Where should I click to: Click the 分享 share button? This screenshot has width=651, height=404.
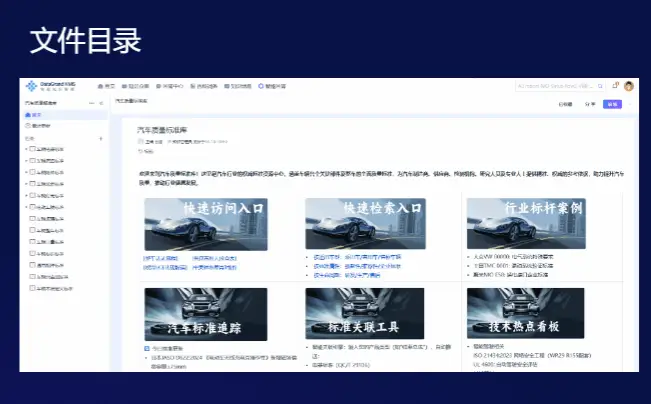[590, 103]
